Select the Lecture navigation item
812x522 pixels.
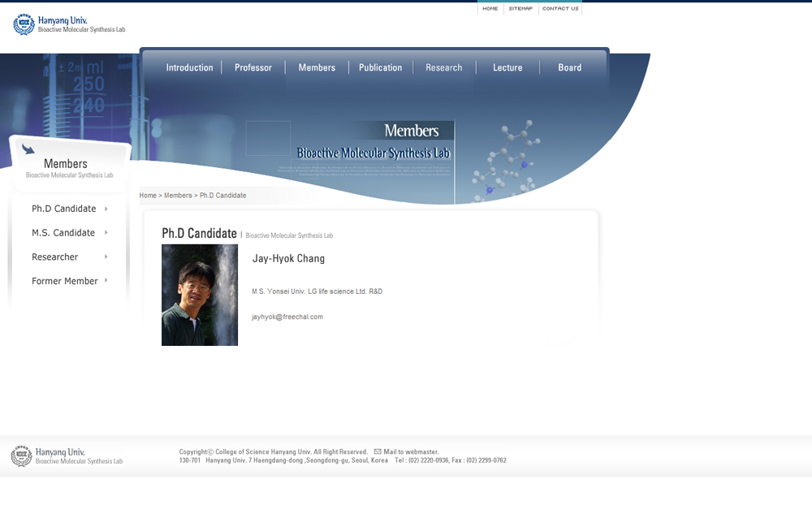(508, 67)
